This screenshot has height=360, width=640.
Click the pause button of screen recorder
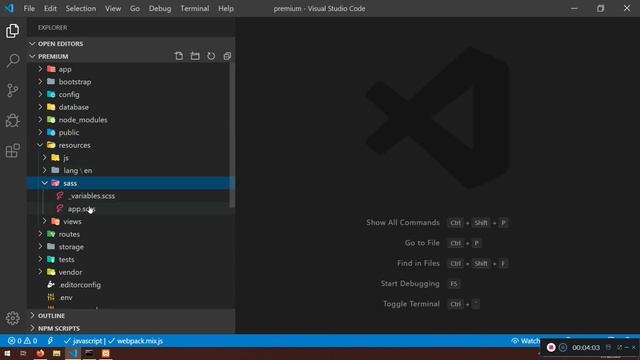pos(563,347)
